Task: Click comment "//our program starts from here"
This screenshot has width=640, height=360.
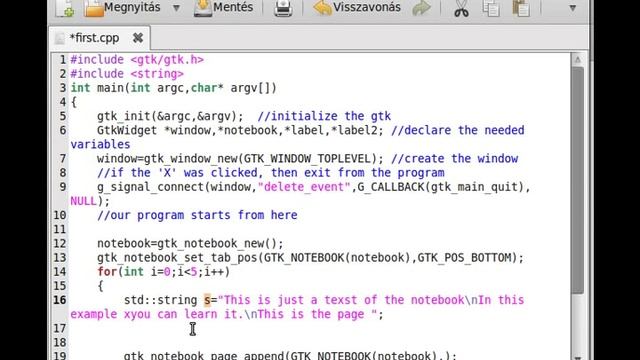Action: click(x=197, y=216)
